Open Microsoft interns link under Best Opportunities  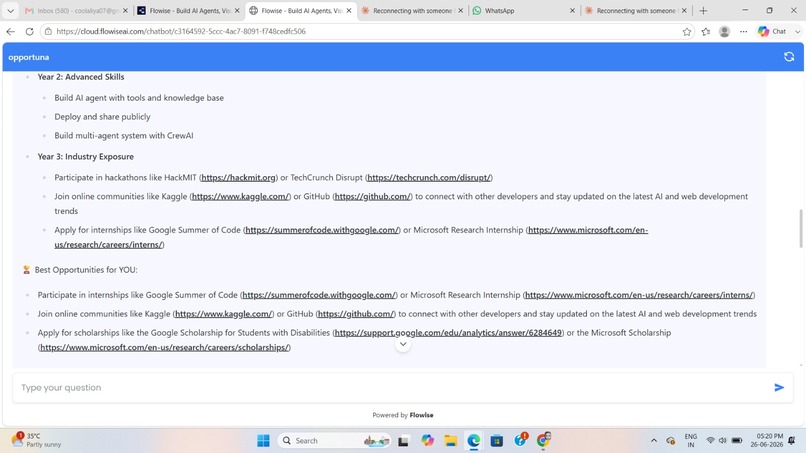[639, 295]
